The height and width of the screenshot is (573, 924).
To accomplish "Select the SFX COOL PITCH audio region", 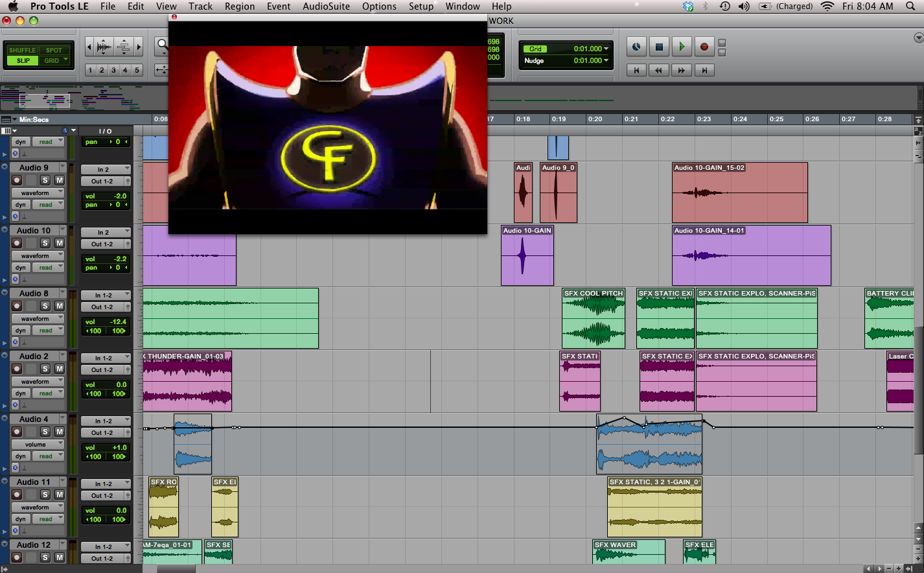I will click(x=594, y=318).
